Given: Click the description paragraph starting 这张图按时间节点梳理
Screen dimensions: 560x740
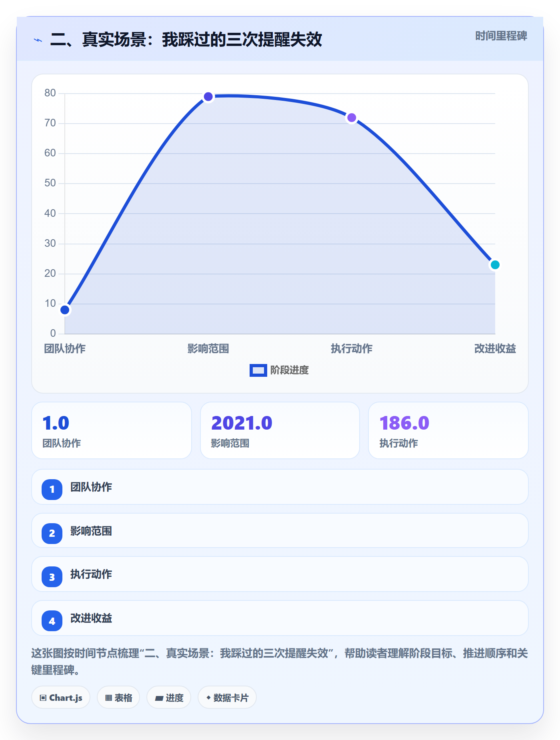Looking at the screenshot, I should click(280, 662).
